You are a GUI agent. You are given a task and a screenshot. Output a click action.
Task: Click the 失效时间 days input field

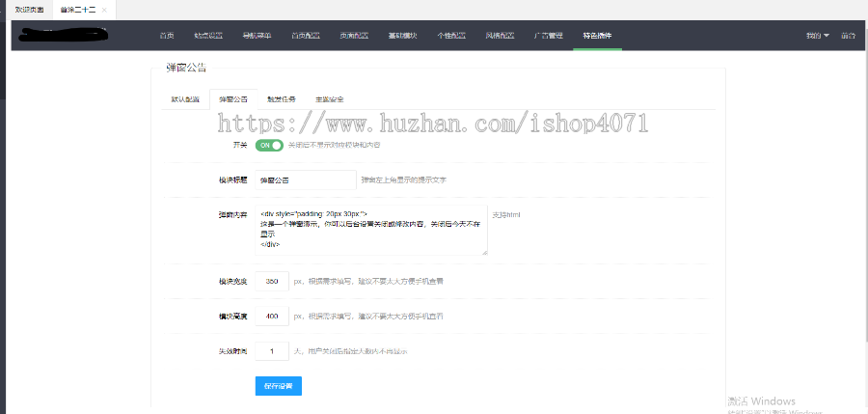[x=271, y=351]
